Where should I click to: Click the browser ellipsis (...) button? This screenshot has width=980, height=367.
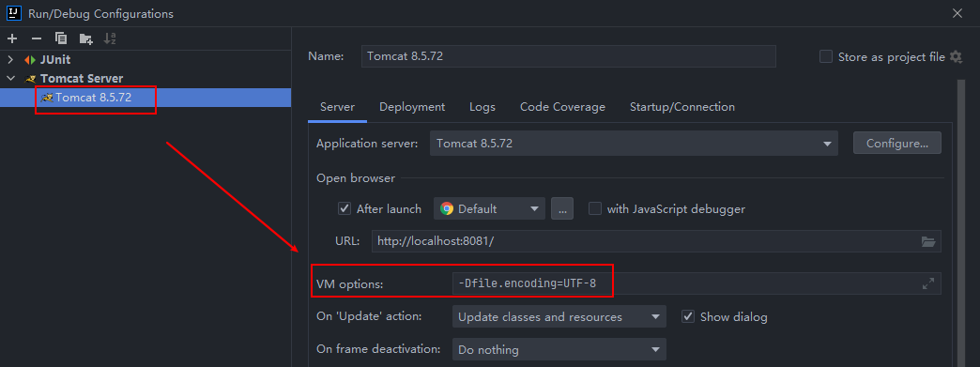click(562, 208)
